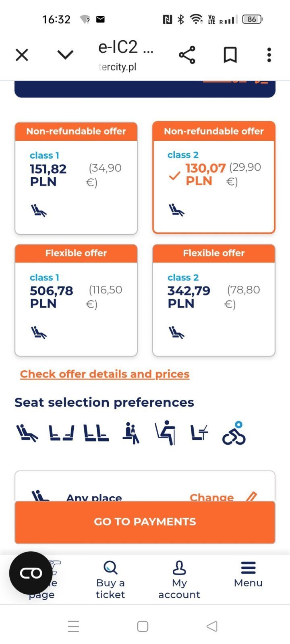
Task: Select class 2 non-refundable offer 130,07 PLN
Action: tap(214, 178)
